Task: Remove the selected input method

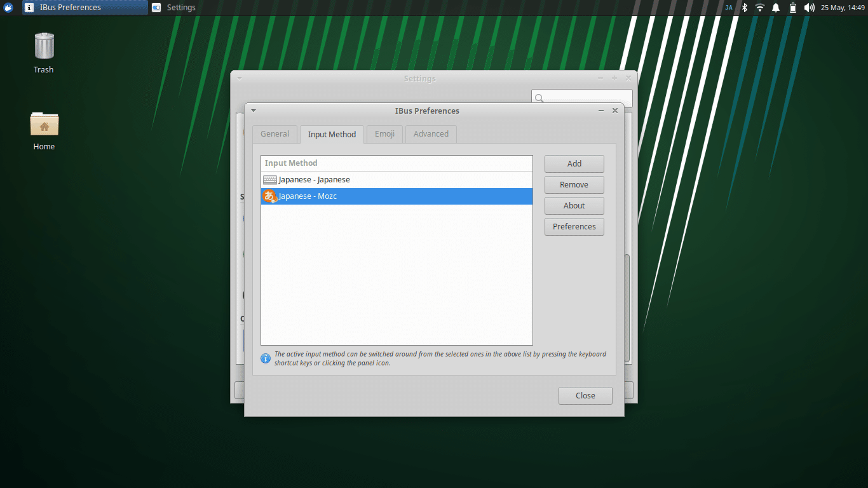Action: click(x=574, y=185)
